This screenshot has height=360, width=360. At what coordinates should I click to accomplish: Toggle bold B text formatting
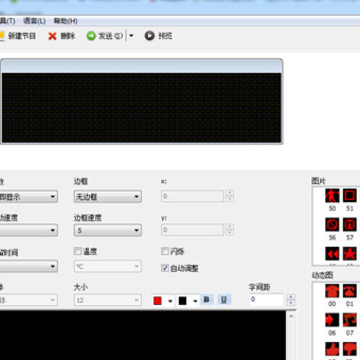[x=207, y=300]
